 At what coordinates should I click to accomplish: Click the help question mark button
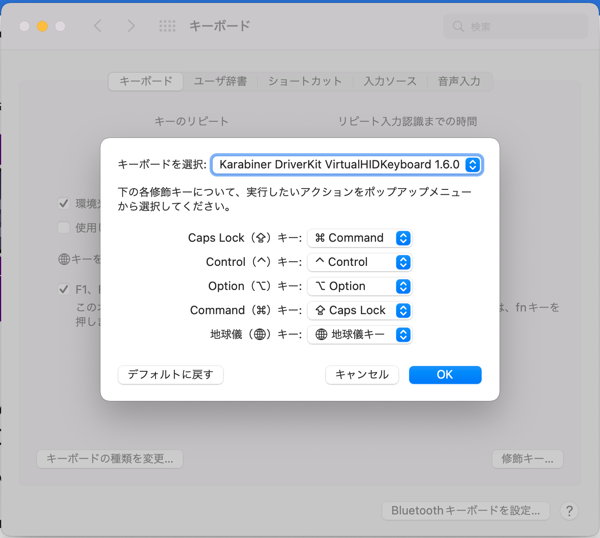(569, 511)
